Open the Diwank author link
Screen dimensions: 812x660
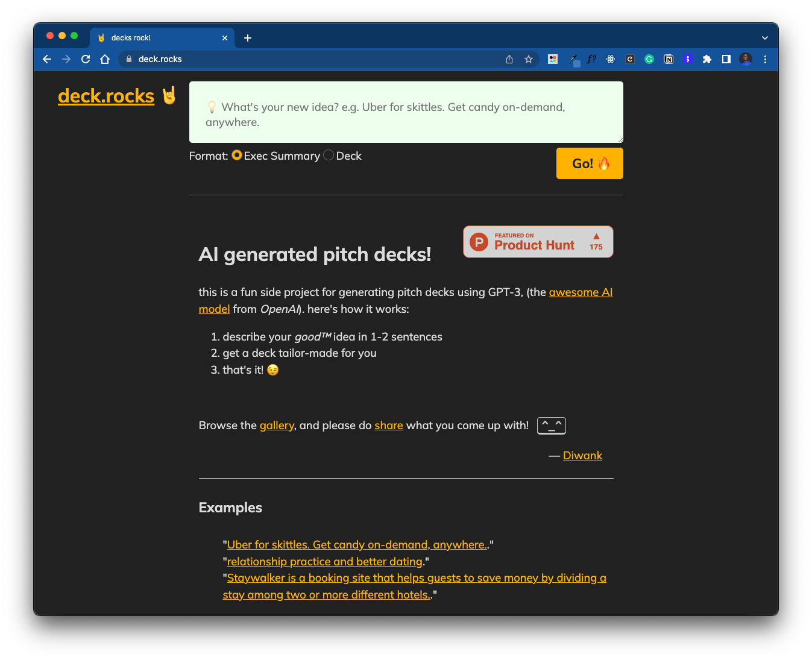pos(582,456)
